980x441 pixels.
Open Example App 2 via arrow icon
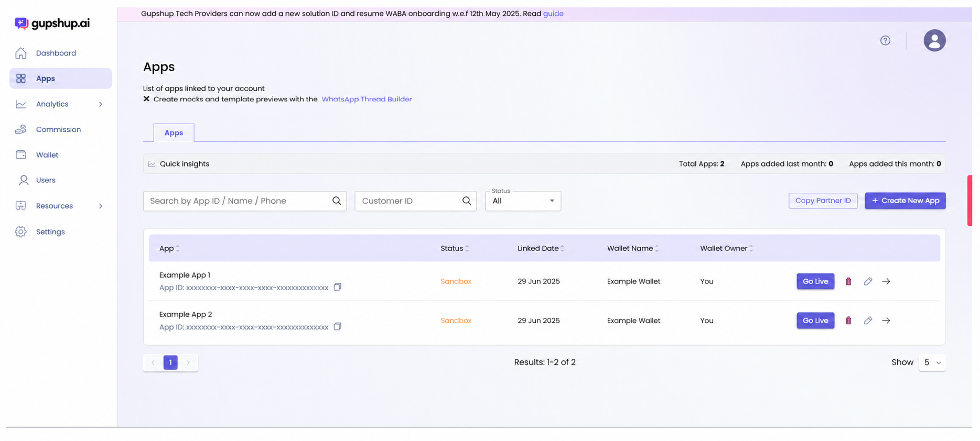click(886, 321)
